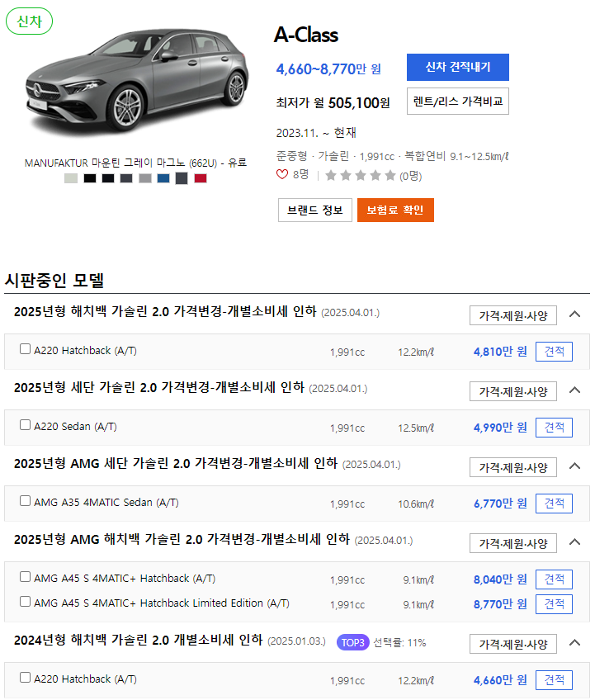
Task: Click the 2025년형 세단 가솔린 2.0 heading
Action: pos(159,387)
